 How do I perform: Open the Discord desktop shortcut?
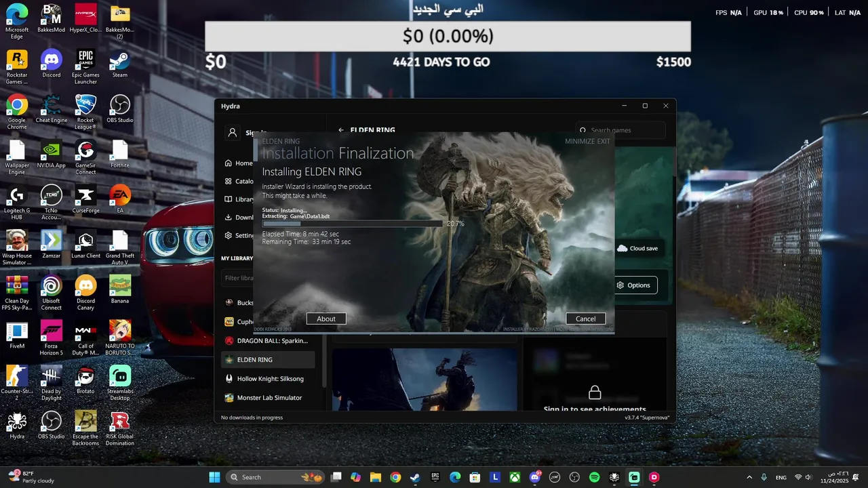coord(52,64)
